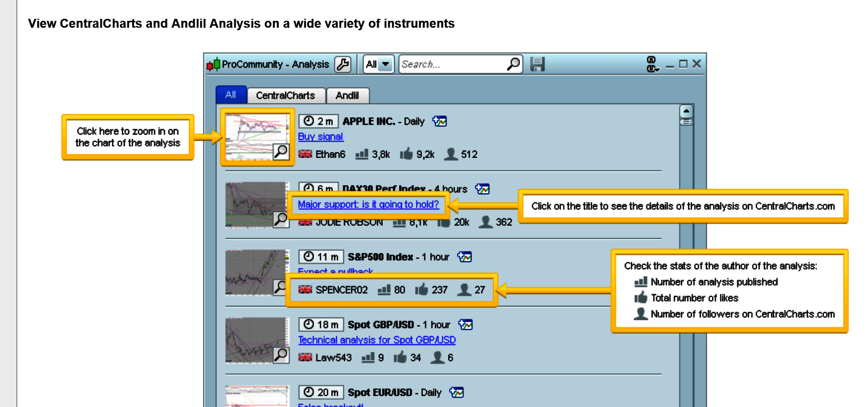Click the '237' likes value for SPENCER02
This screenshot has height=407, width=868.
[x=440, y=290]
